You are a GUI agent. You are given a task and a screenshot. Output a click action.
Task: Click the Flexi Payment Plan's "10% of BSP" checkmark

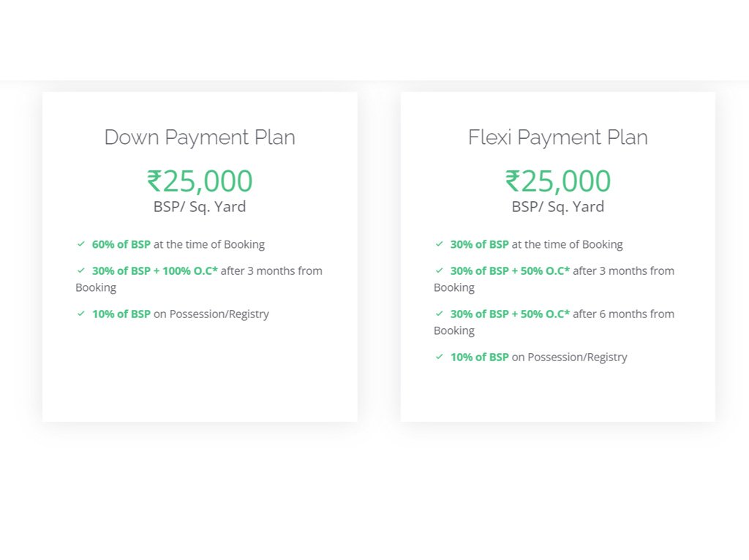click(x=439, y=357)
